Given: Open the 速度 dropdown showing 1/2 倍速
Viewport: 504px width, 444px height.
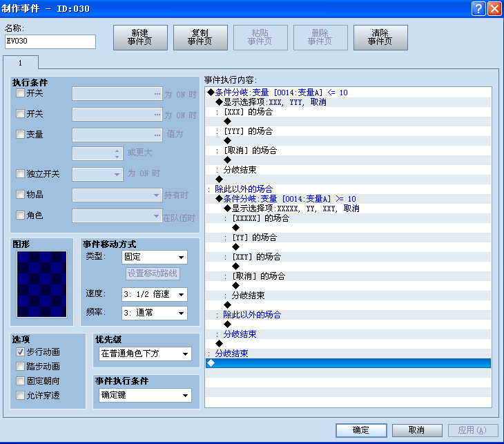Looking at the screenshot, I should (x=155, y=294).
